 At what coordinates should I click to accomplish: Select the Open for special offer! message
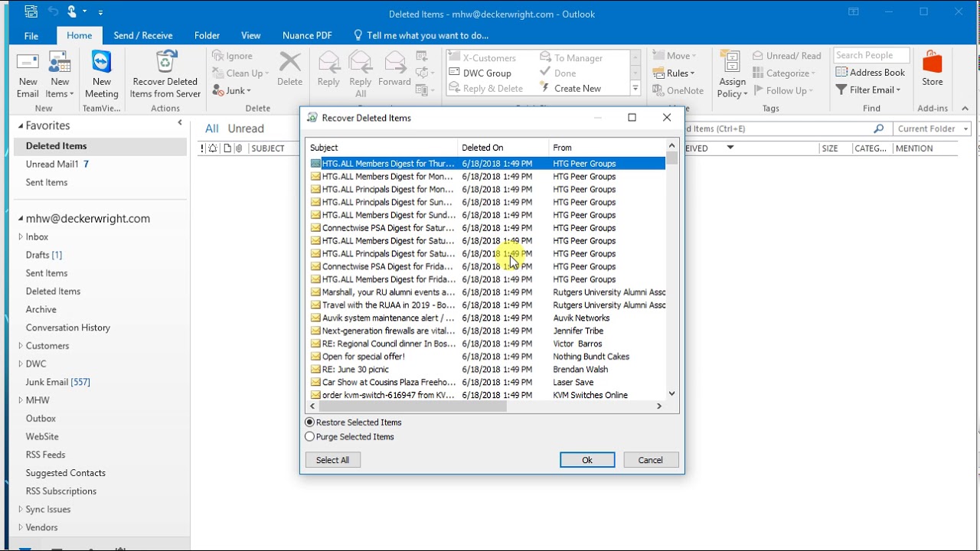(x=487, y=357)
